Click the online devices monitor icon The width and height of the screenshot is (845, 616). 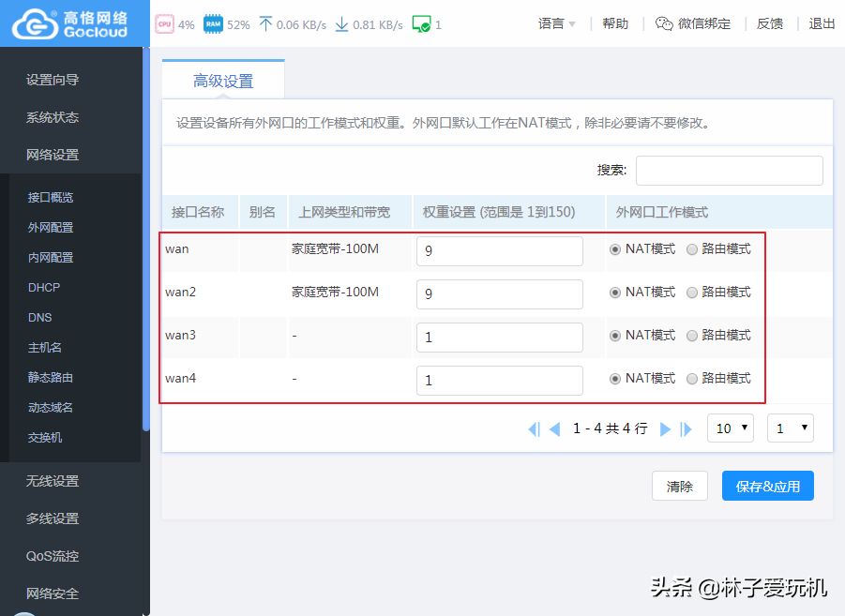[421, 24]
